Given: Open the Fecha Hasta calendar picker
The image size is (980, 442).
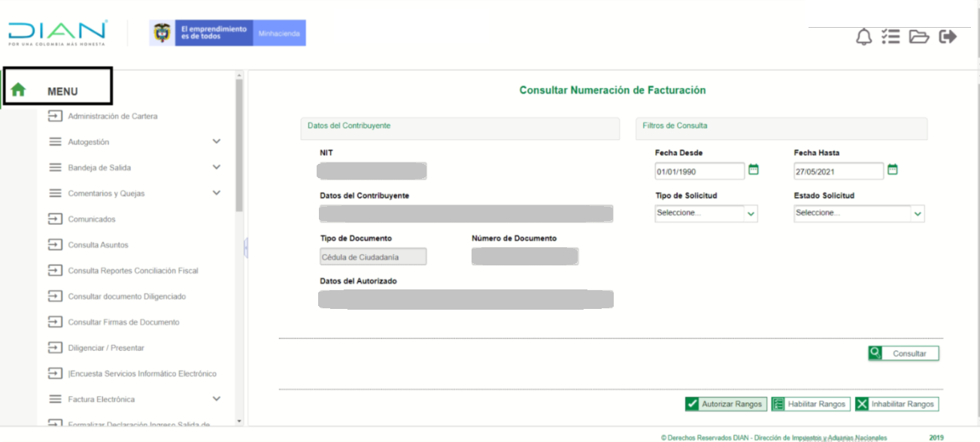Looking at the screenshot, I should [x=893, y=170].
